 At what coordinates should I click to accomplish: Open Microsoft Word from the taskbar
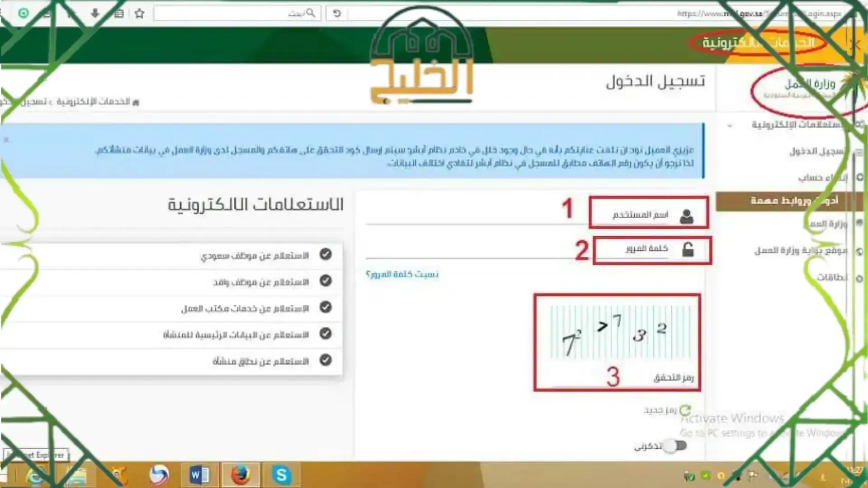coord(199,475)
